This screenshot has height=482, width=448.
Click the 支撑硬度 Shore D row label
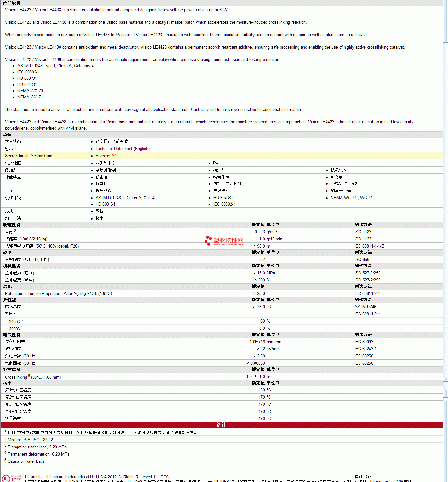click(x=27, y=260)
